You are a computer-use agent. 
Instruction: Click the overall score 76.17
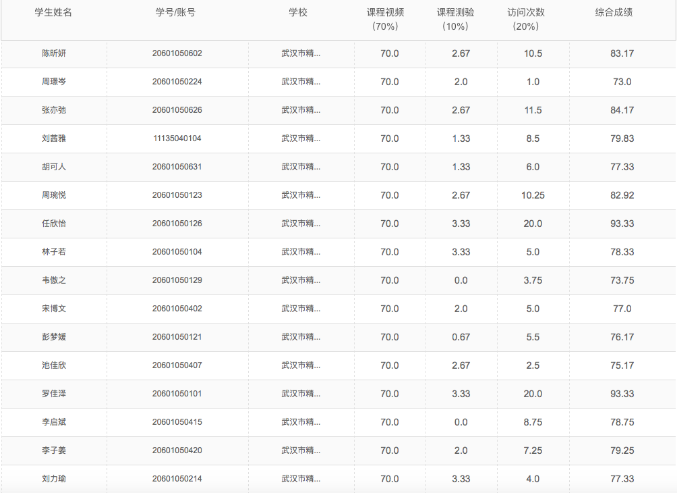click(622, 337)
